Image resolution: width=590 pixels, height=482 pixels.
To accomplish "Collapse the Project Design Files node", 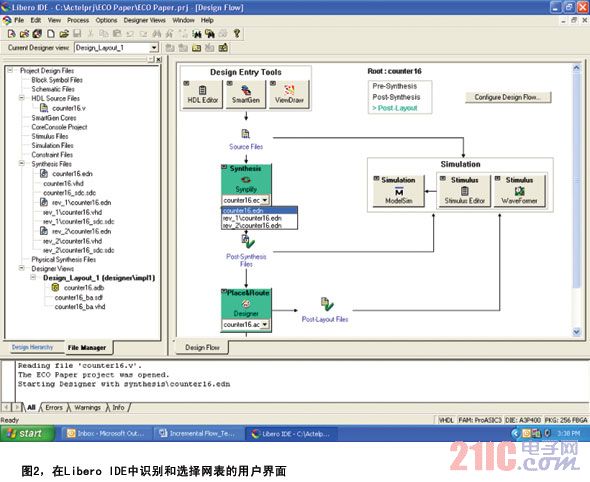I will tap(11, 70).
